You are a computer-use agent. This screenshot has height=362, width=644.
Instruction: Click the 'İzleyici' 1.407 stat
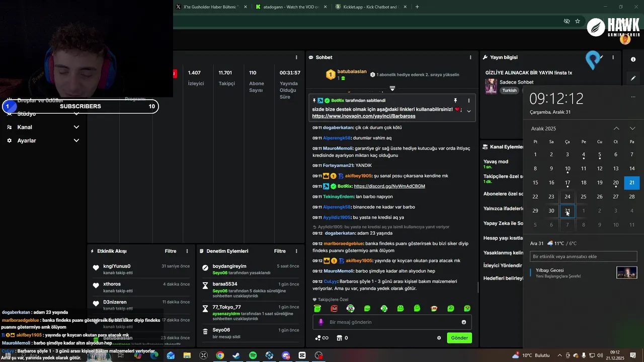[x=195, y=78]
